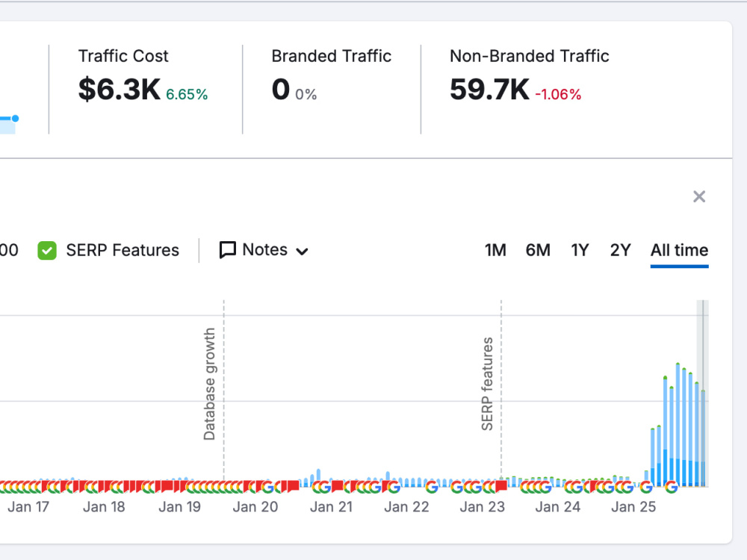The height and width of the screenshot is (560, 747).
Task: Click the Jan 20 axis label
Action: tap(255, 507)
